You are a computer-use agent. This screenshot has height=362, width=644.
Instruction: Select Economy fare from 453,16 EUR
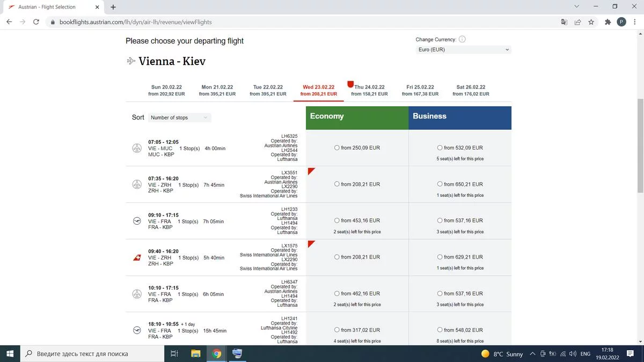[336, 220]
